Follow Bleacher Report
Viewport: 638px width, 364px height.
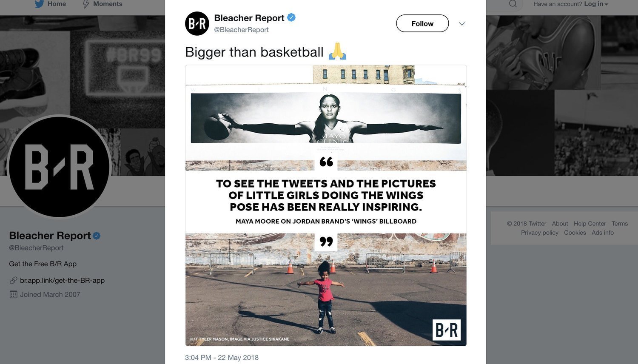[422, 23]
